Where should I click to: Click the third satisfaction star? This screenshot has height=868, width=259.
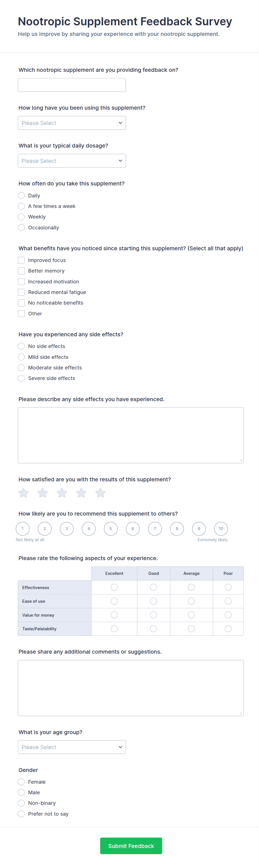[62, 493]
